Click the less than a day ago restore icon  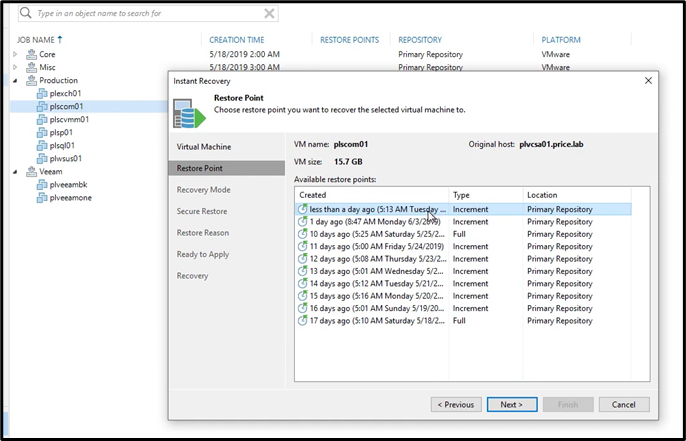click(302, 209)
